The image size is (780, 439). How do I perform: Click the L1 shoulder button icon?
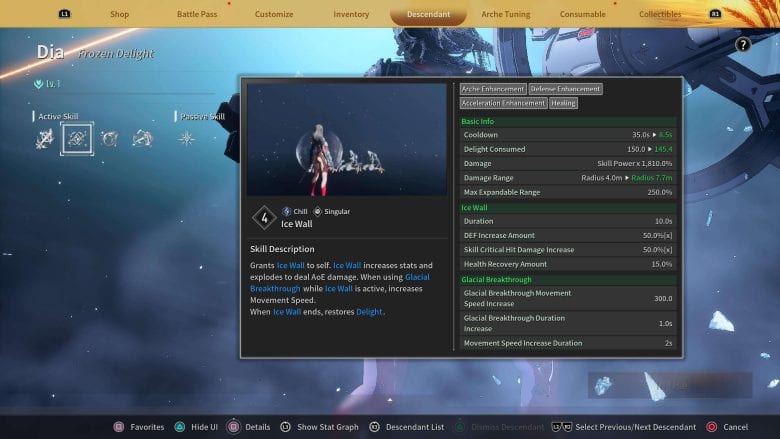pyautogui.click(x=65, y=14)
